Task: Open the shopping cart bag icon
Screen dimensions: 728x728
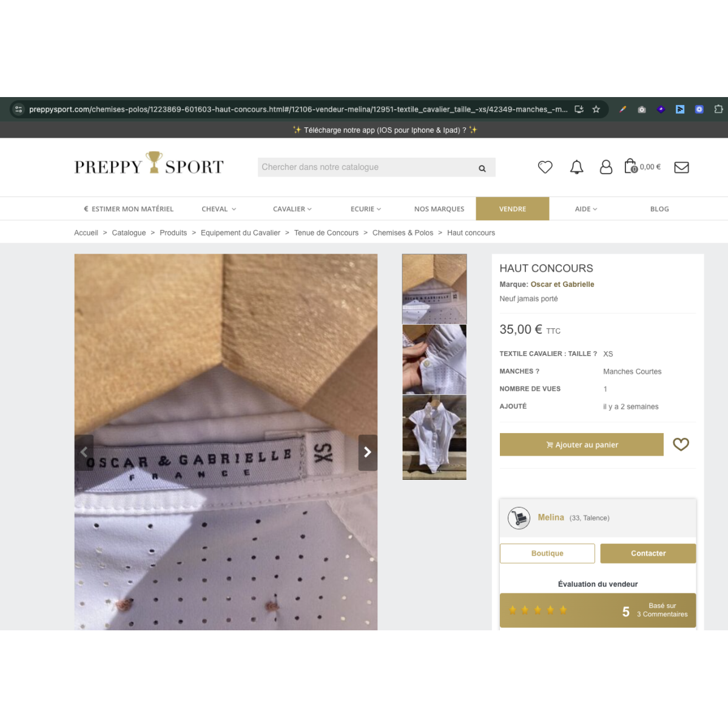Action: [631, 166]
